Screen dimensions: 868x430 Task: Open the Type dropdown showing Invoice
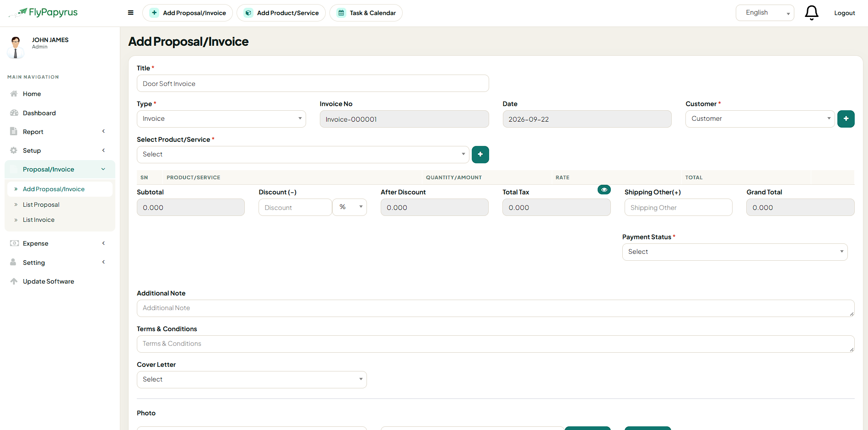pos(221,119)
